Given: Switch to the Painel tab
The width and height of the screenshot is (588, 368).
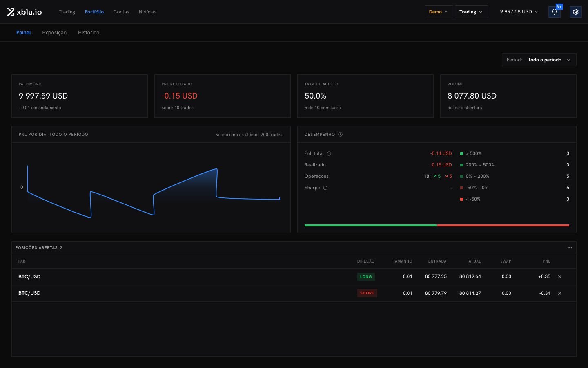Looking at the screenshot, I should point(24,33).
